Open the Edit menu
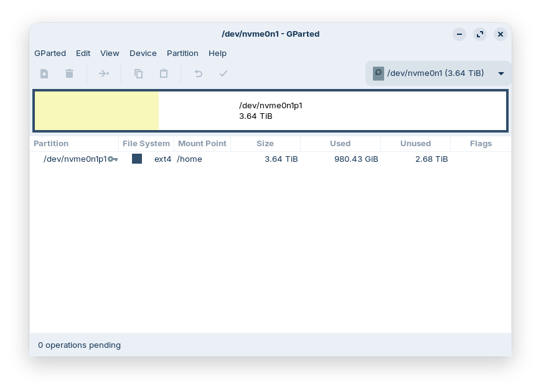This screenshot has height=392, width=541. pos(83,54)
